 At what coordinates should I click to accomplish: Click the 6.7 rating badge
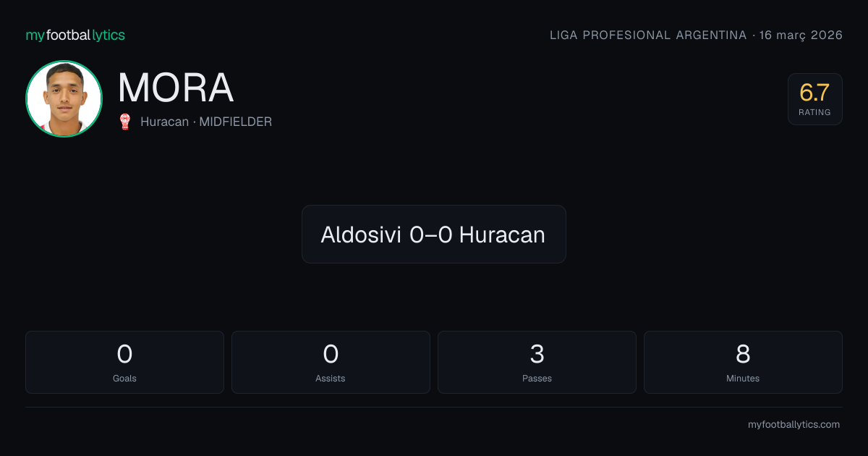pos(814,99)
